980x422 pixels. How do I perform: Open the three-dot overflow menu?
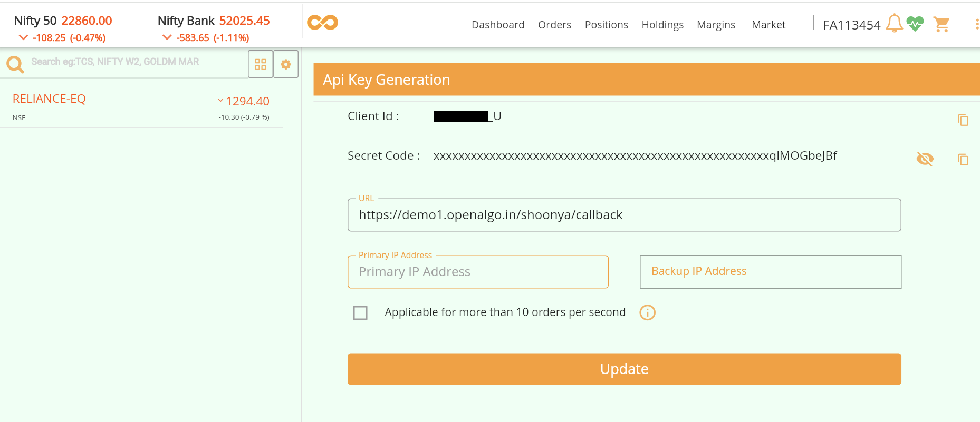coord(976,24)
